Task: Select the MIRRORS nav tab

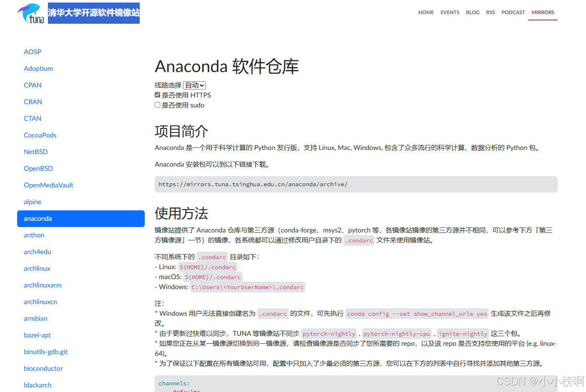Action: 543,12
